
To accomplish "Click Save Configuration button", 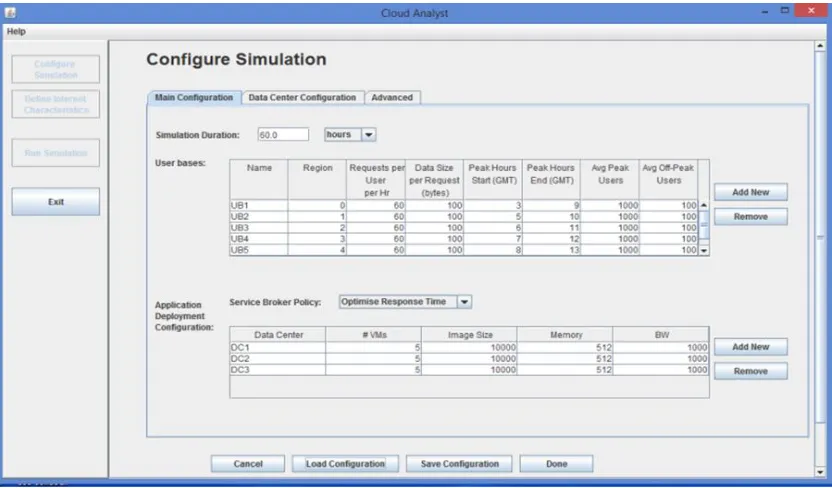I will (460, 464).
